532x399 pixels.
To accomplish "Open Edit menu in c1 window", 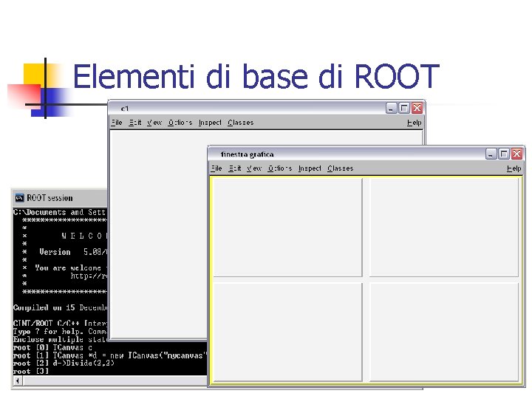I will point(134,123).
